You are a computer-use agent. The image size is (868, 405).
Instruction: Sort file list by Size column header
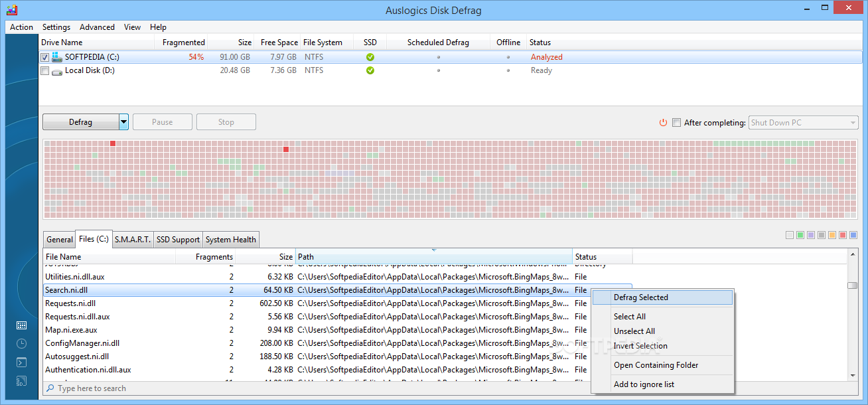pos(265,256)
